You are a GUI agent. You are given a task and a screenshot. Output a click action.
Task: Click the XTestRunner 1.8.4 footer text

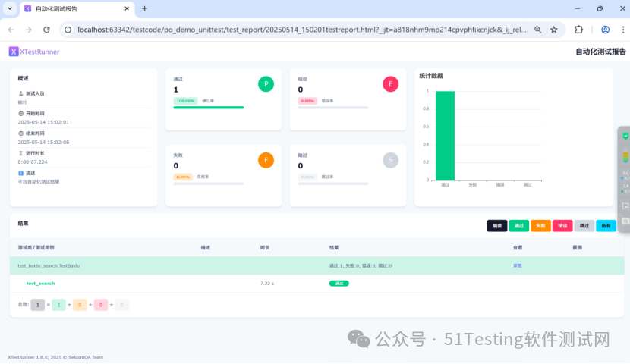55,357
